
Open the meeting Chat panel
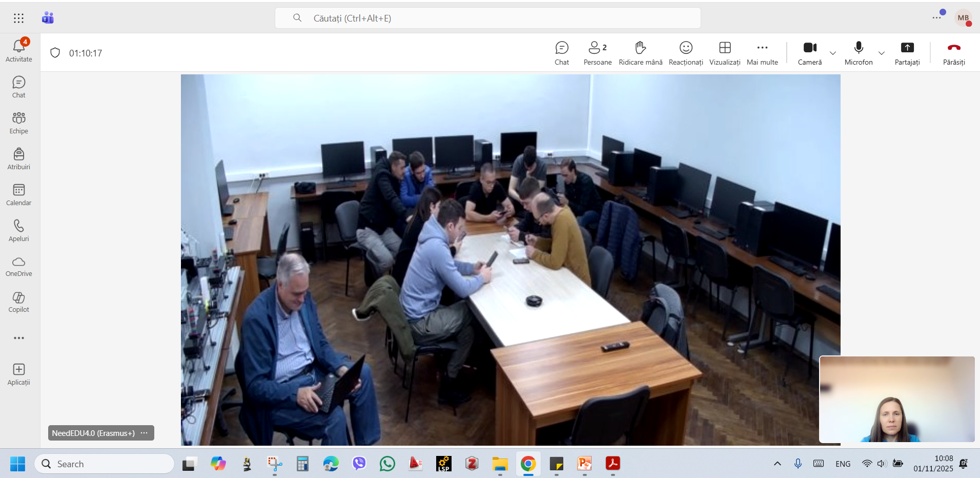[562, 53]
